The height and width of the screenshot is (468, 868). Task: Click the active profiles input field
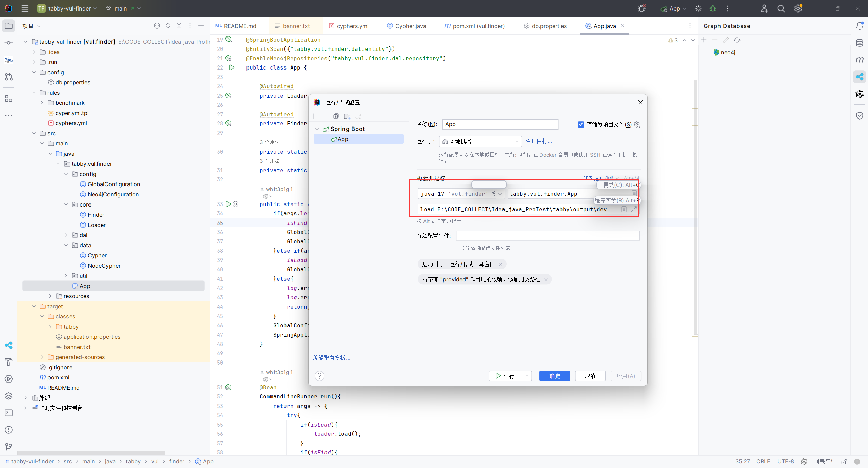[x=548, y=236]
